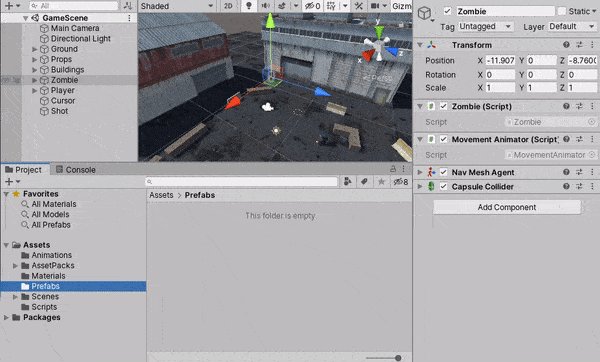600x362 pixels.
Task: Open GameScene options three dots
Action: pos(129,18)
